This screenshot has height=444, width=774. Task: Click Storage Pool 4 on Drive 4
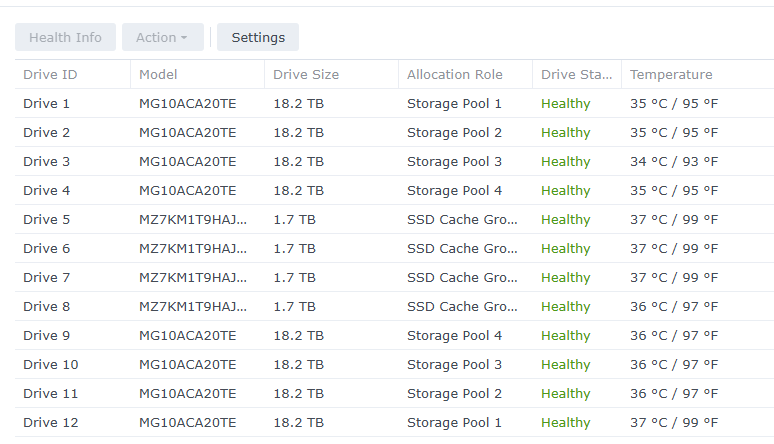click(454, 190)
